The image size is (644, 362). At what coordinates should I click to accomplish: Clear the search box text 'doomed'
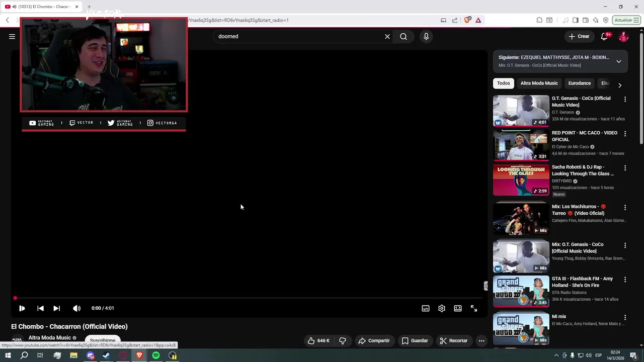pyautogui.click(x=387, y=36)
